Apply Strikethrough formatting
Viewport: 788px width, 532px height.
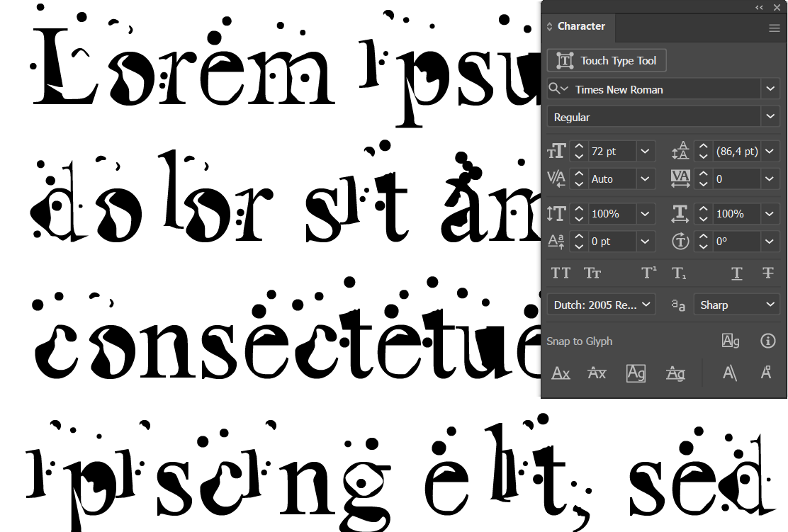tap(768, 273)
